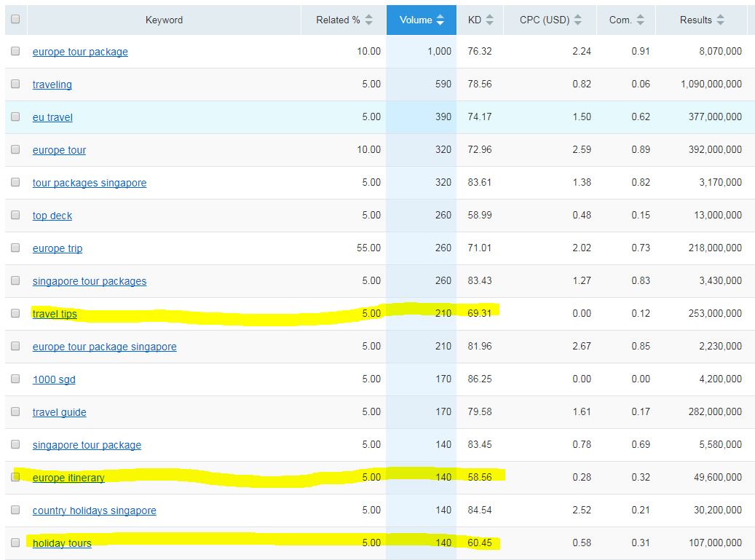Screen dimensions: 755x560
Task: Click Com. value 0.91
Action: (x=641, y=51)
